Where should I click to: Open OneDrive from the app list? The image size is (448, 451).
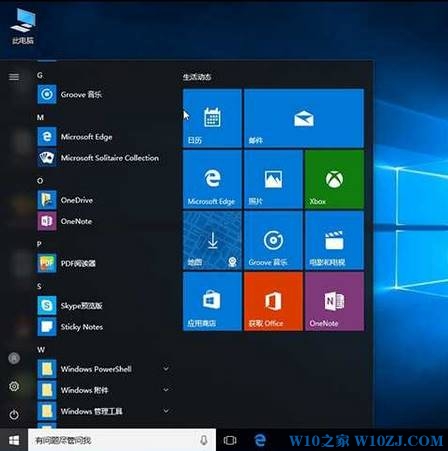pos(103,200)
